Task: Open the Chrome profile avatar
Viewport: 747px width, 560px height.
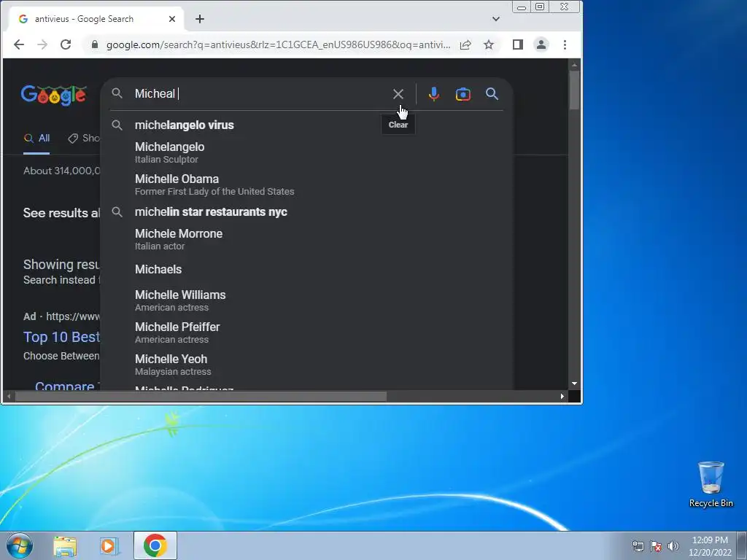Action: (541, 44)
